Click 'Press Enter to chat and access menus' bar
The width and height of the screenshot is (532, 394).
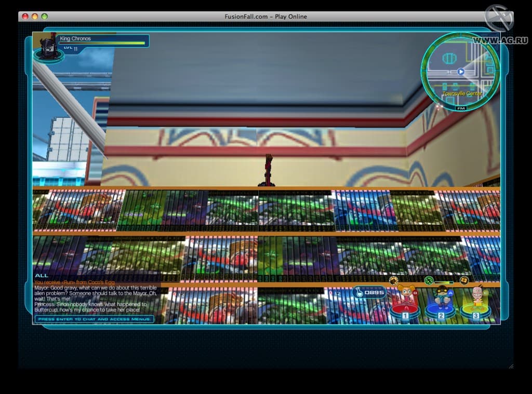(x=95, y=319)
